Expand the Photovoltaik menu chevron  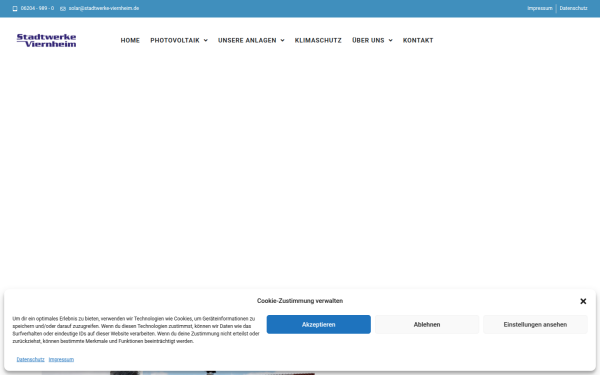(206, 40)
